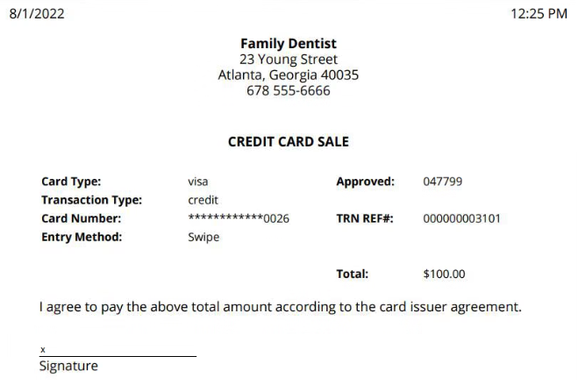Click on the signature line field
The height and width of the screenshot is (392, 578).
[x=118, y=351]
